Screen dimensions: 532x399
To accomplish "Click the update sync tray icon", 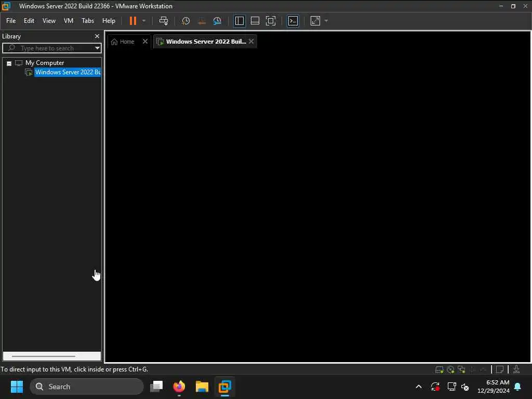I will (x=435, y=387).
